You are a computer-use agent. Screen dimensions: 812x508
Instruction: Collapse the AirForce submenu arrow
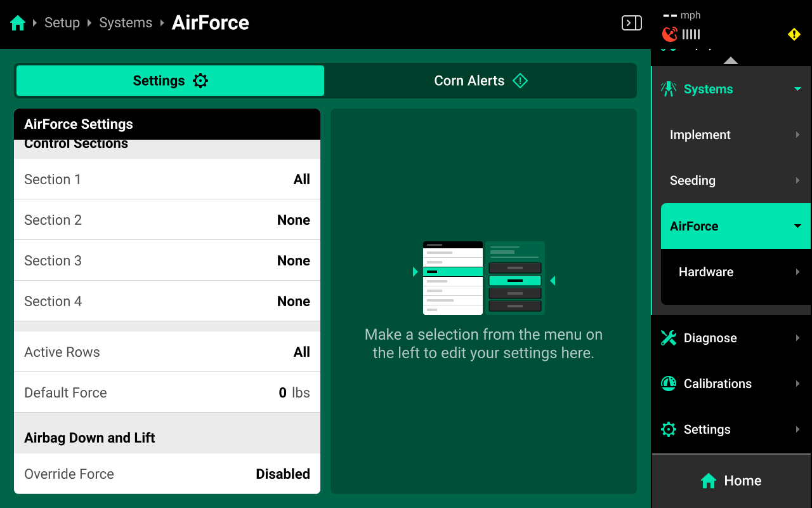point(797,226)
